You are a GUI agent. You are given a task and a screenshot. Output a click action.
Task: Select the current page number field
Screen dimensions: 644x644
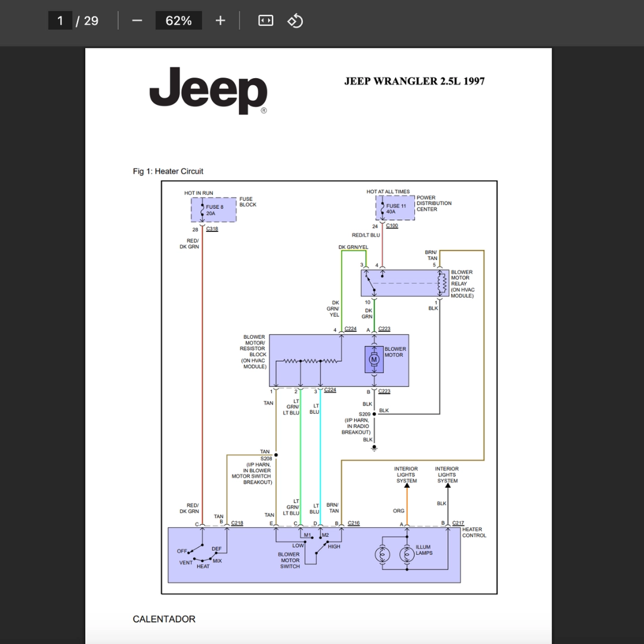[60, 20]
